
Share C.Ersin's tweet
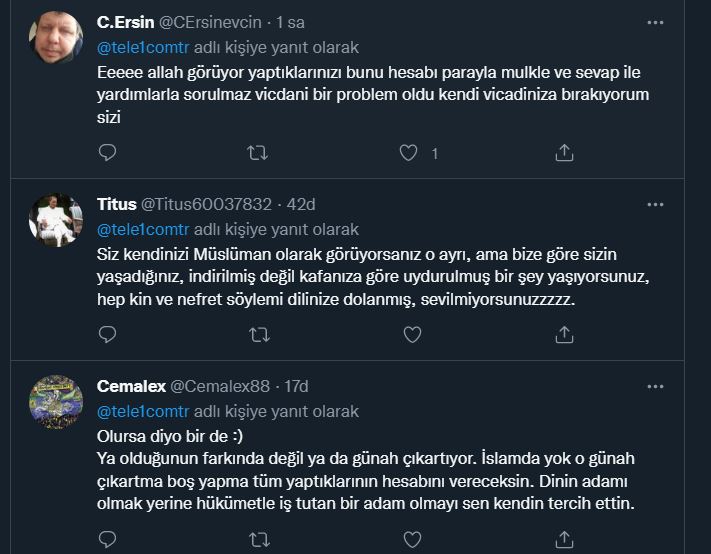pos(563,153)
